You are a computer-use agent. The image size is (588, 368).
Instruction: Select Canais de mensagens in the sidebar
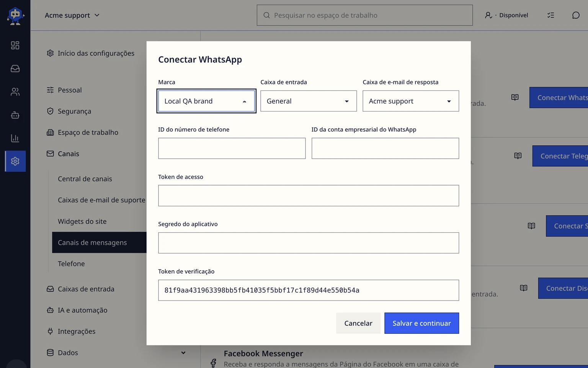pyautogui.click(x=99, y=242)
